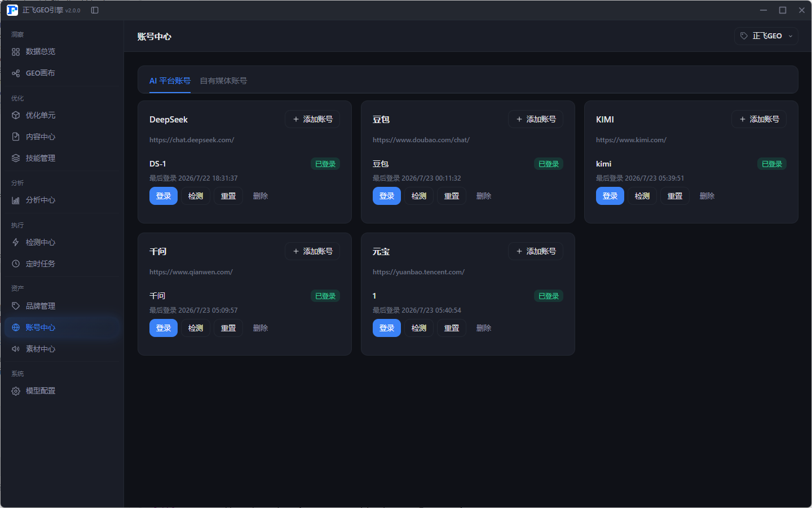Click 登录 in the 豆包 card

(x=387, y=196)
